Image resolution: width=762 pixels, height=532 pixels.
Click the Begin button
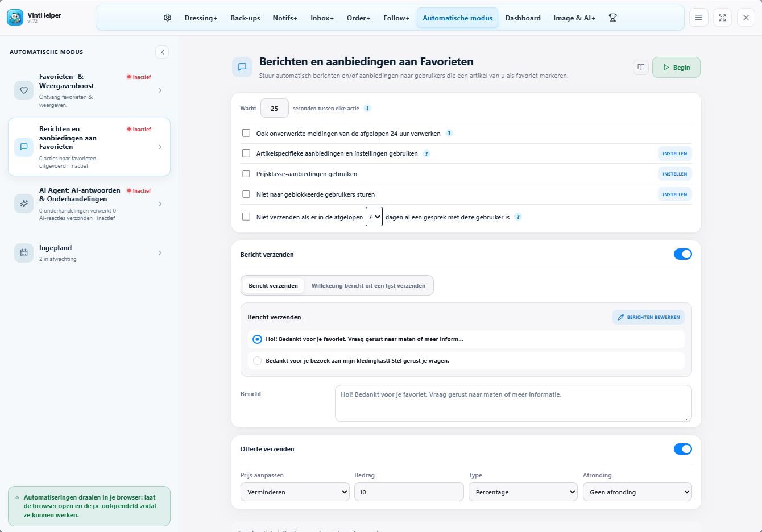[x=676, y=67]
